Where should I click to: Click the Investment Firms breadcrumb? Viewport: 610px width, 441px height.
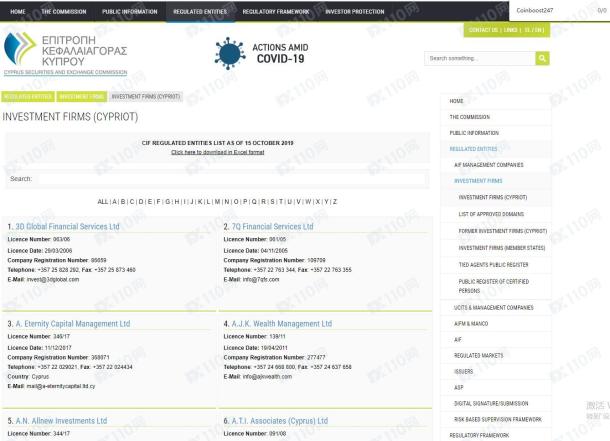[82, 96]
